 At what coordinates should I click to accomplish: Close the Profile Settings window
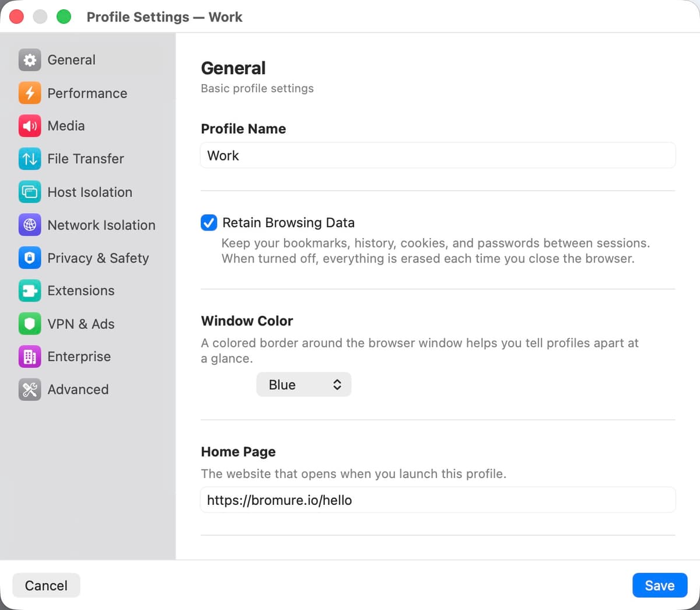click(x=16, y=17)
